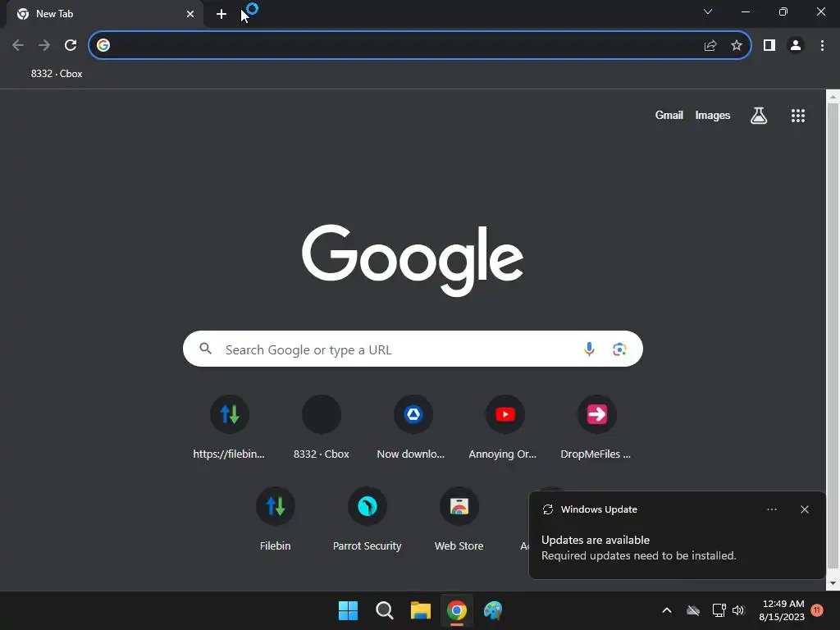Click Required updates need to be installed text
The height and width of the screenshot is (630, 840).
point(638,555)
